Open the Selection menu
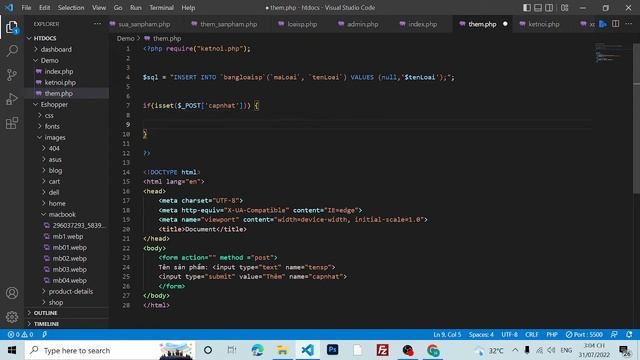The height and width of the screenshot is (360, 640). click(71, 7)
